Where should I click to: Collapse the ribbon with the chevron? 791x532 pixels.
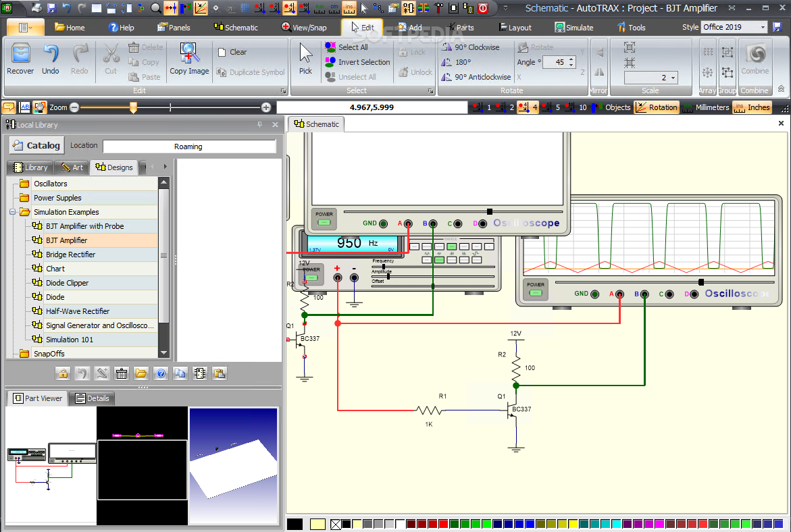(x=781, y=88)
